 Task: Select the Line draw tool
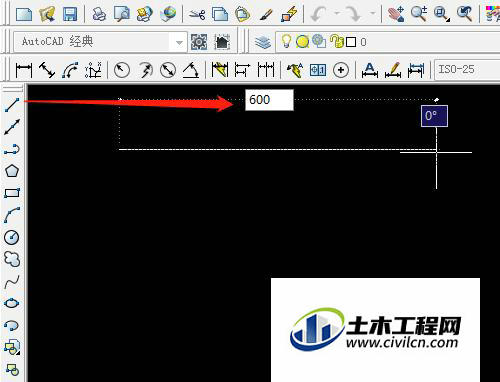(12, 105)
